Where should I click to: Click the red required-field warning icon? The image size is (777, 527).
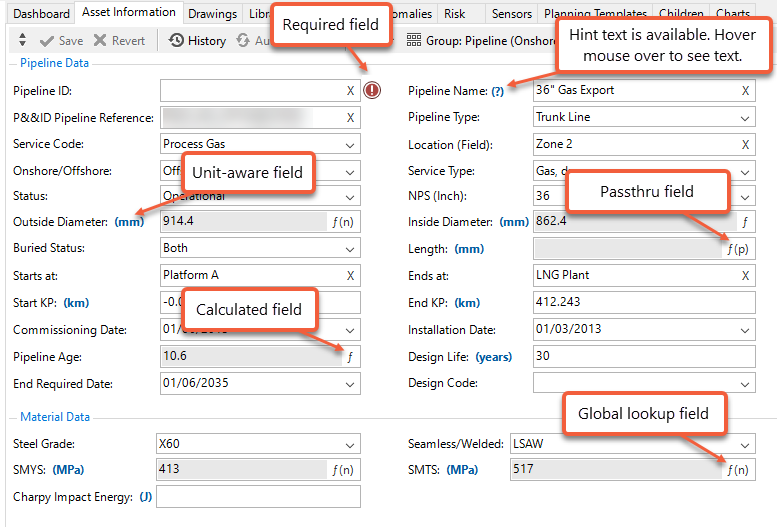[372, 91]
